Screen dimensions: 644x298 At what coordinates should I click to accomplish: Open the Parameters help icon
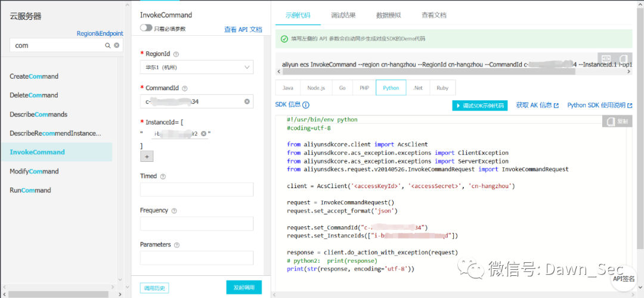[x=177, y=245]
